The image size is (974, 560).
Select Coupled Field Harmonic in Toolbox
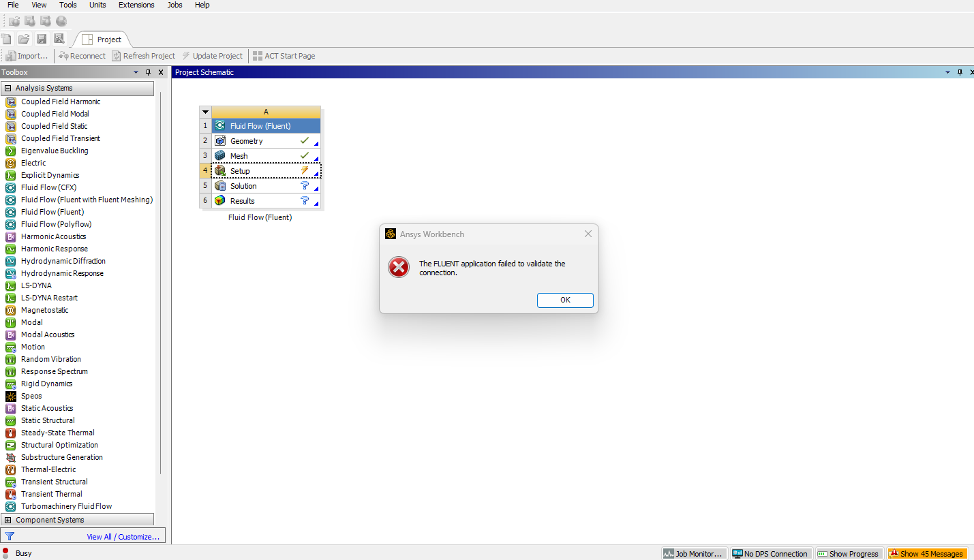pos(60,102)
